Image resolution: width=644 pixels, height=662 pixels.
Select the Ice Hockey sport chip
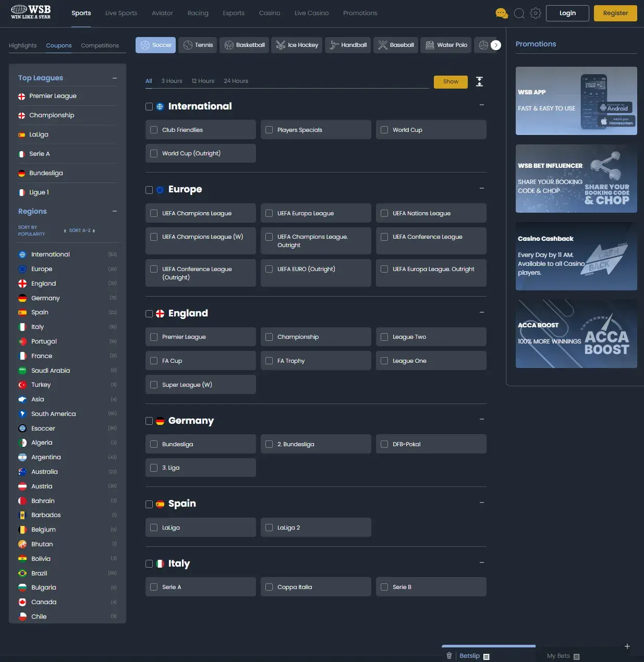click(297, 45)
